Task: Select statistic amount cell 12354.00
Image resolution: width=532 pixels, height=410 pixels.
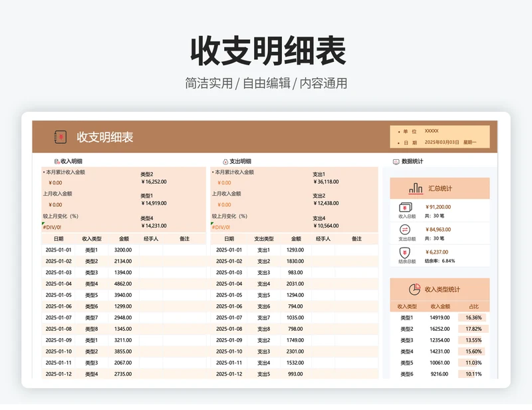Action: pos(440,340)
